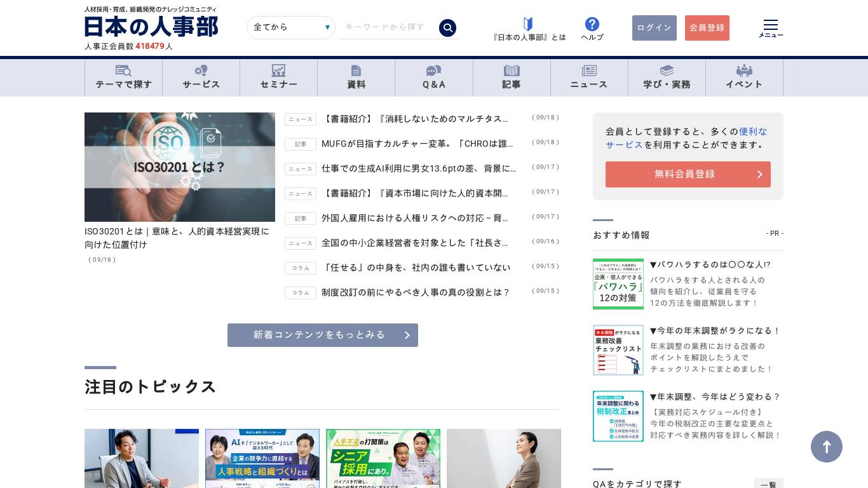Open the woman-in-brown-jacket topic thumbnail

pyautogui.click(x=504, y=458)
